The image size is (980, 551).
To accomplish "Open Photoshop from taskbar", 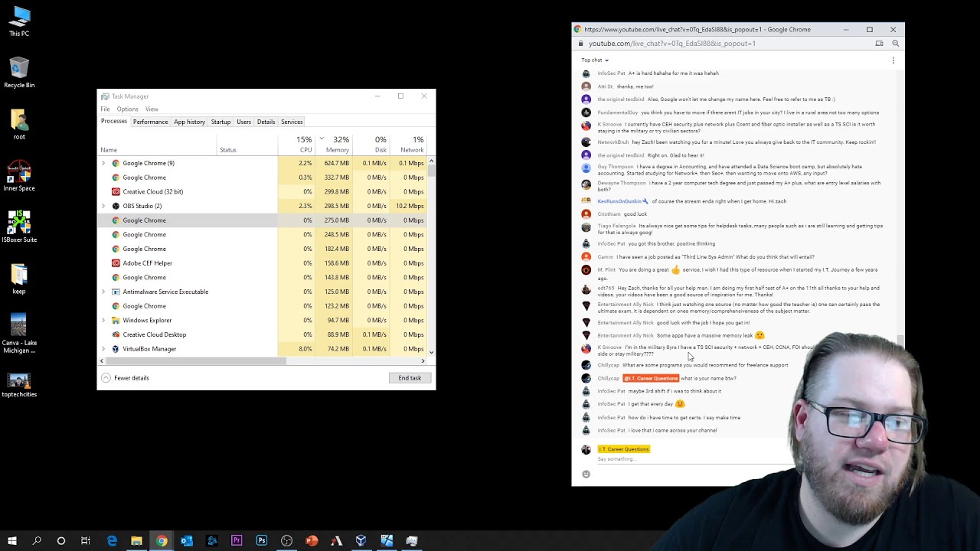I will point(262,540).
